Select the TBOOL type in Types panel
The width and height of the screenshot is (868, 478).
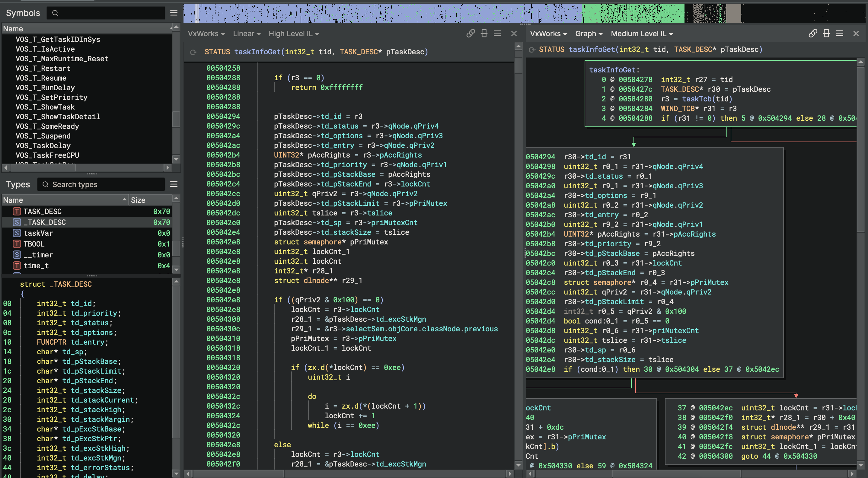(x=34, y=244)
